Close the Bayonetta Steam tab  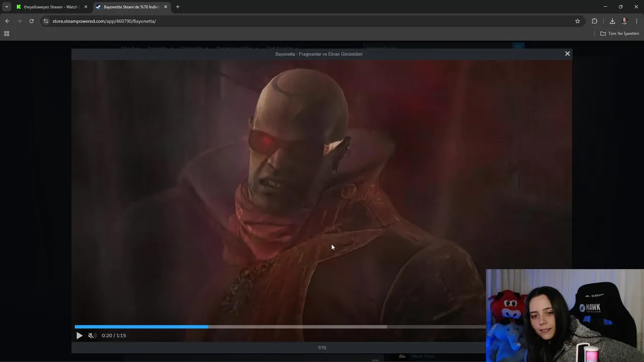tap(166, 7)
